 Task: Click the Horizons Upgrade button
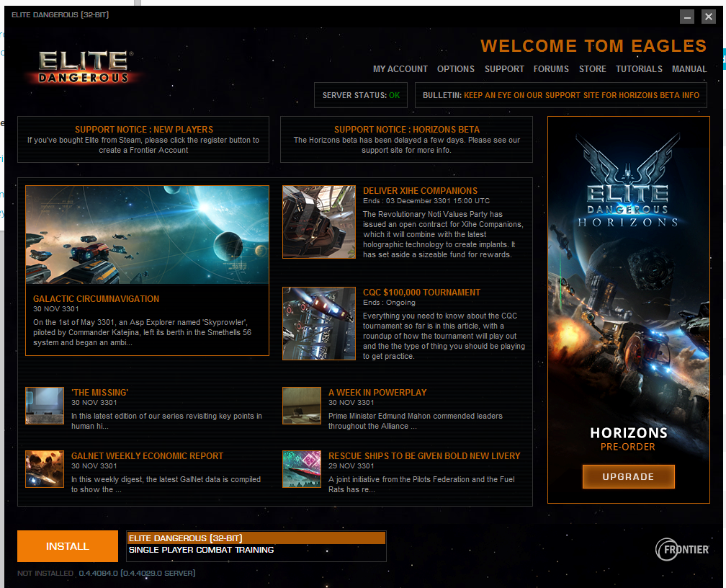pos(628,477)
